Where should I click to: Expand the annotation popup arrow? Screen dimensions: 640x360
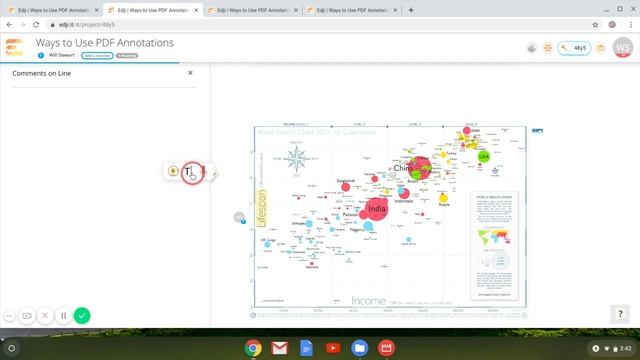click(214, 174)
